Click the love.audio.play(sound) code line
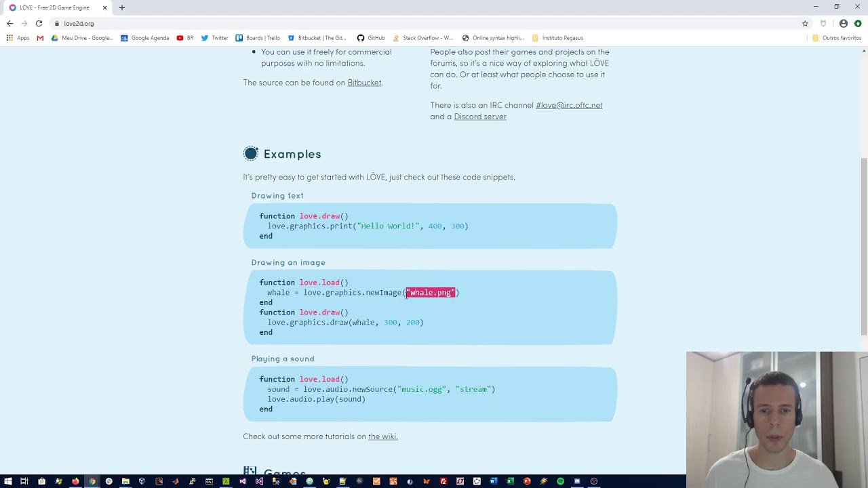The height and width of the screenshot is (488, 868). pos(316,399)
